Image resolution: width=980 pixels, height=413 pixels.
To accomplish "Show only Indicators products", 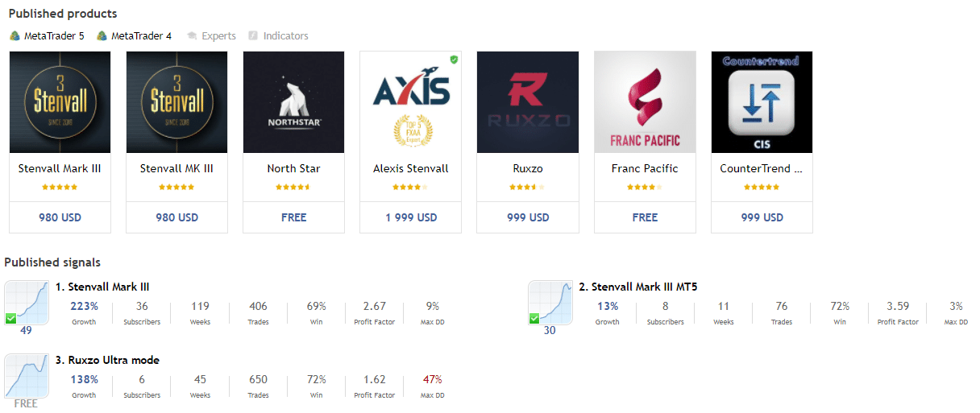I will point(278,36).
